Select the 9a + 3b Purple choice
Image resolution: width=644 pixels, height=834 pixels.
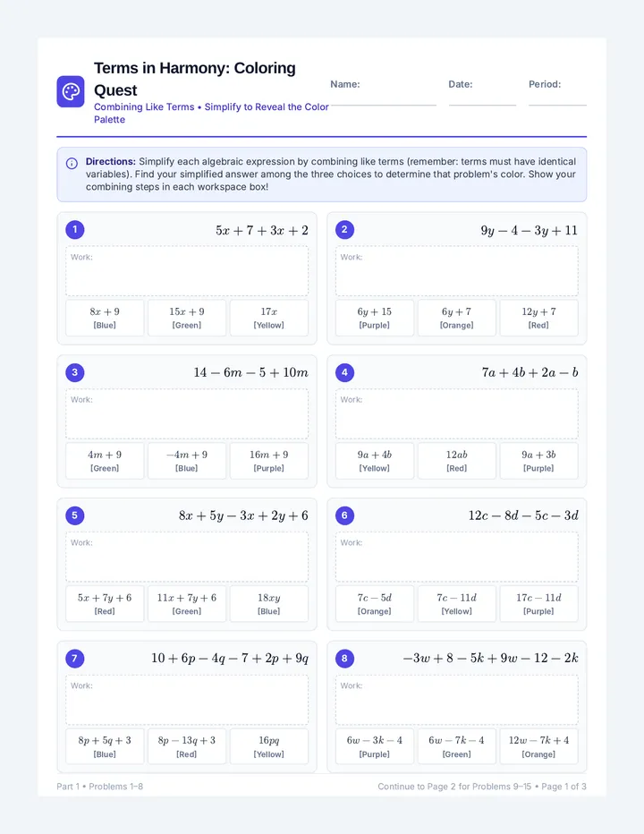tap(538, 461)
